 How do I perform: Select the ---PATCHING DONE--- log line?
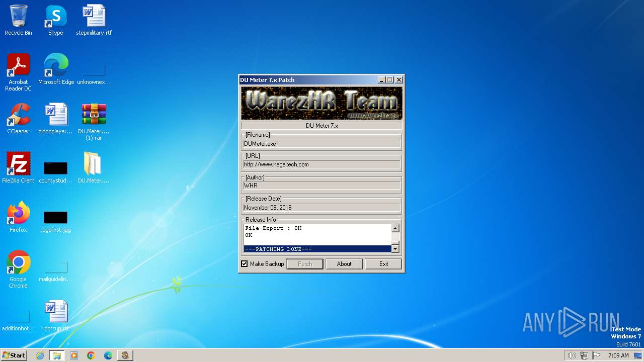tap(317, 249)
